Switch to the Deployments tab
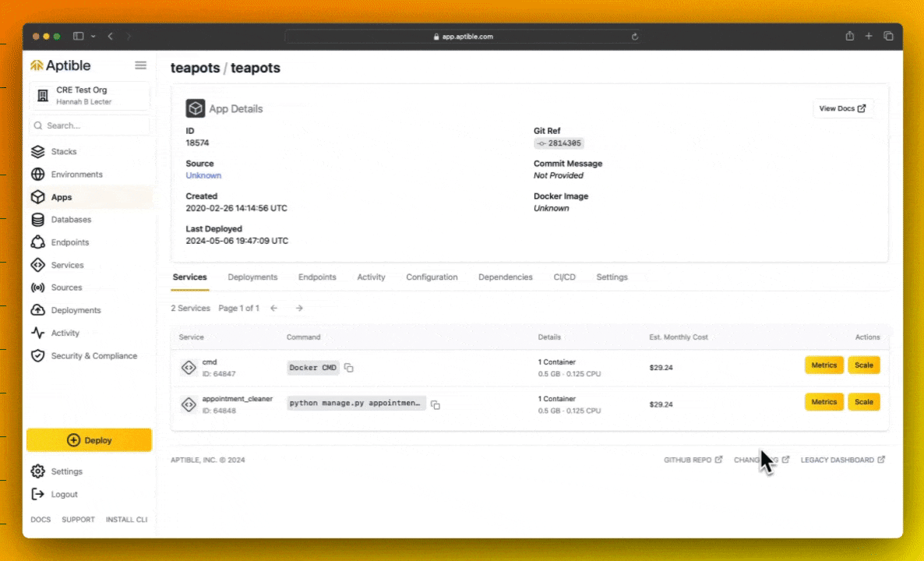The width and height of the screenshot is (924, 561). click(x=252, y=277)
